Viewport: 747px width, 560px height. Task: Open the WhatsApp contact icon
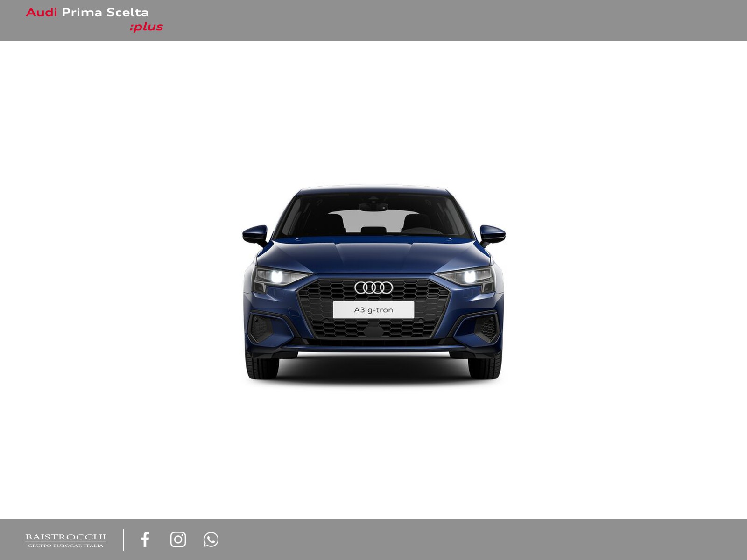pyautogui.click(x=211, y=539)
